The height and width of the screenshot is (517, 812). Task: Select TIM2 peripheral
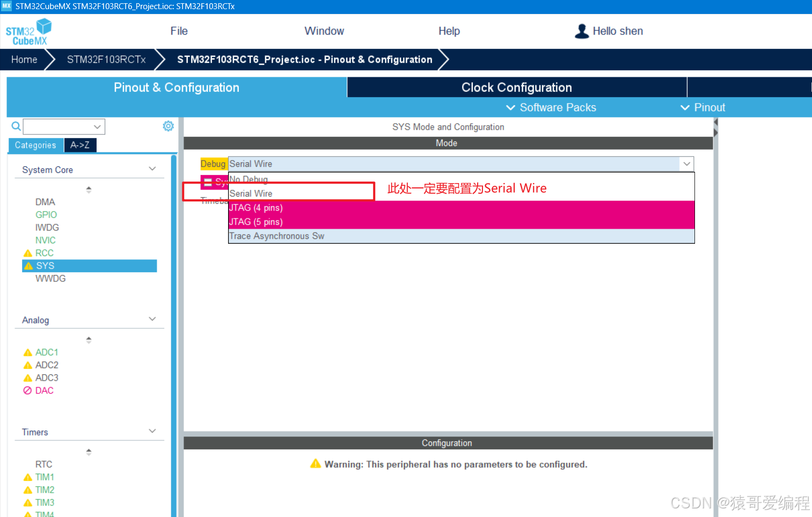(45, 490)
